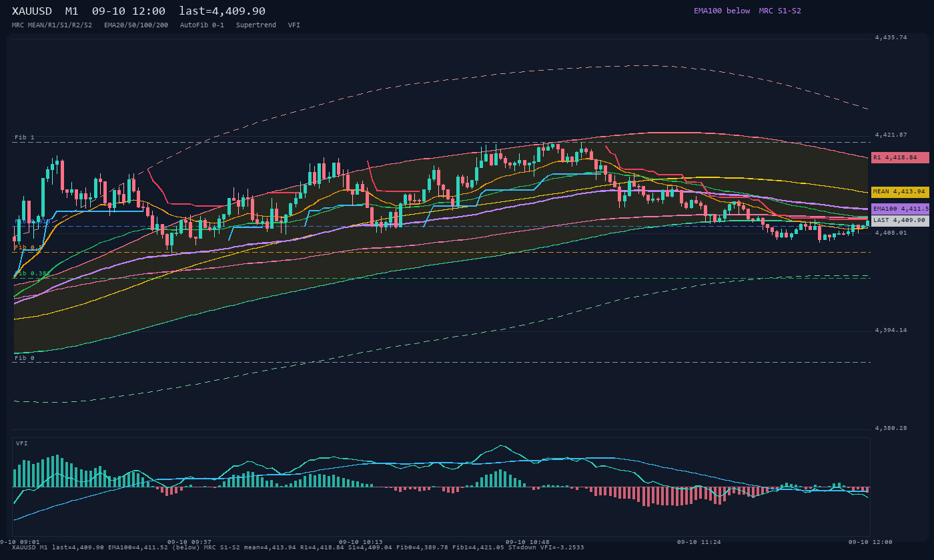
Task: Select 'VFI=-3.2533' in the bottom status line
Action: [x=564, y=547]
